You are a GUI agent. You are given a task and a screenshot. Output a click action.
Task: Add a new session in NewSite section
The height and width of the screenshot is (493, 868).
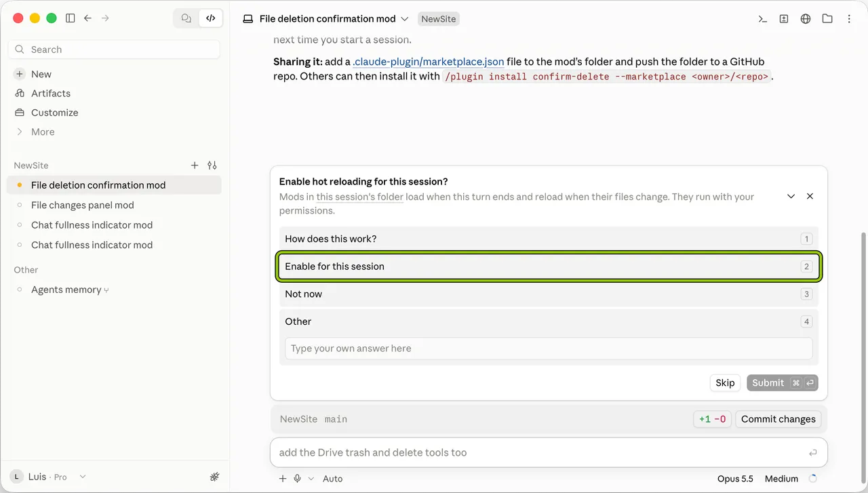195,165
